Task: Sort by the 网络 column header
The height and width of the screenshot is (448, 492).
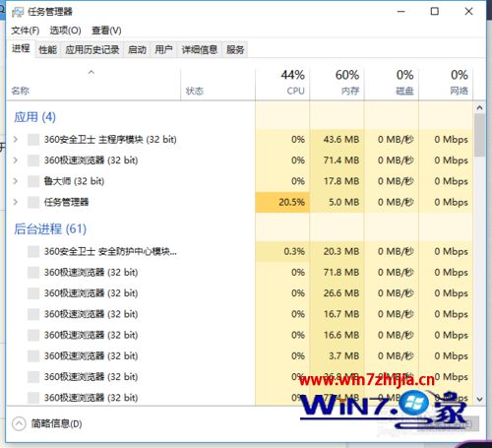Action: point(446,84)
